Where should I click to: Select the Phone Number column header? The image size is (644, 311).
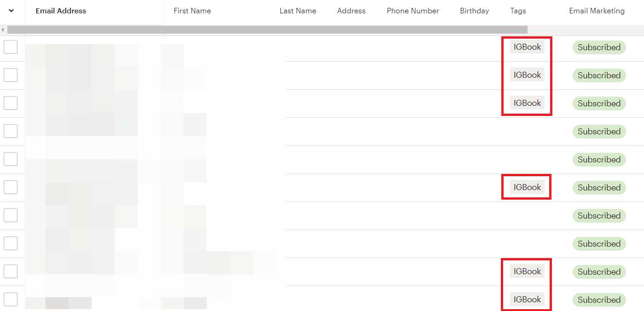[413, 11]
